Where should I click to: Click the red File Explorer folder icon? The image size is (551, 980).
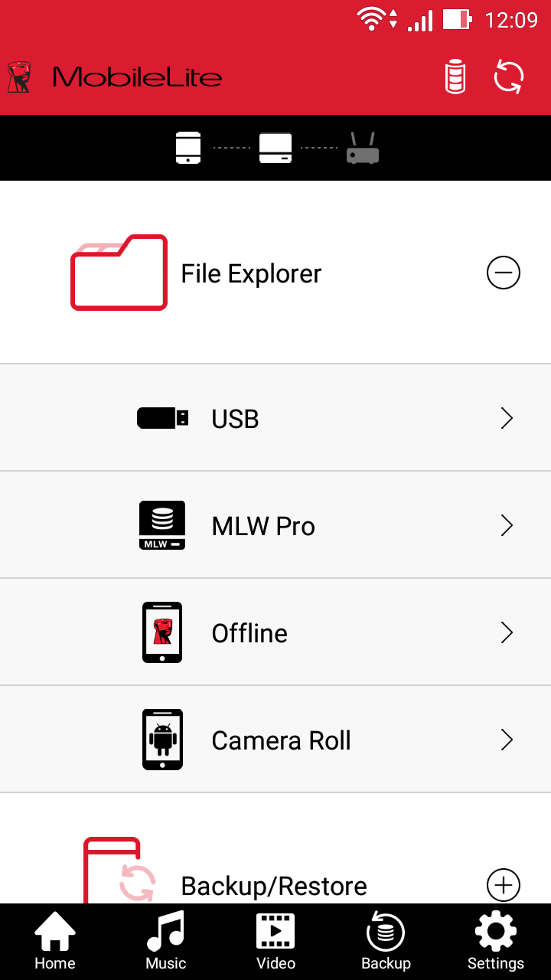click(x=119, y=273)
